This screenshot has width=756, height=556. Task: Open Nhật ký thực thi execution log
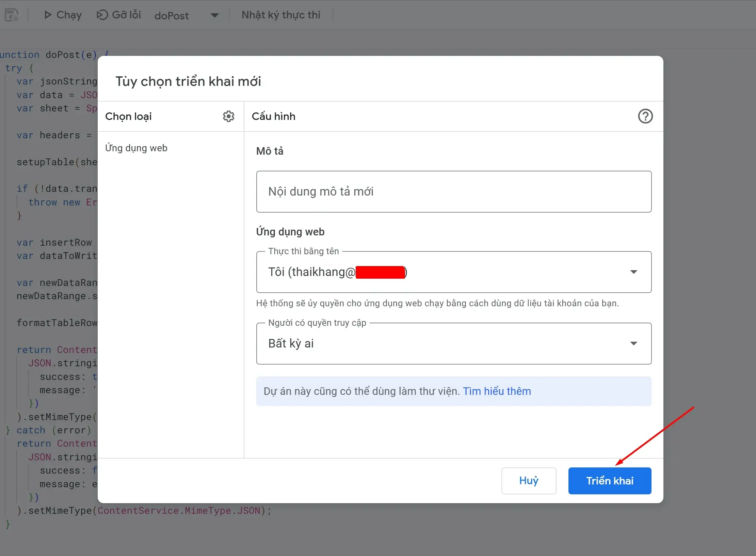[x=281, y=15]
